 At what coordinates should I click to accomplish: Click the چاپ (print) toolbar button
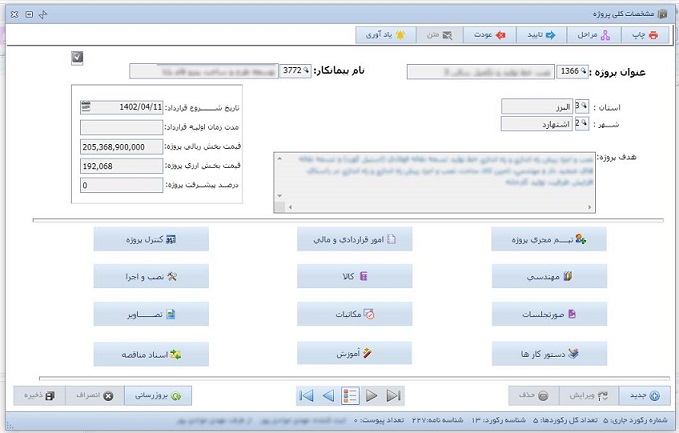645,35
